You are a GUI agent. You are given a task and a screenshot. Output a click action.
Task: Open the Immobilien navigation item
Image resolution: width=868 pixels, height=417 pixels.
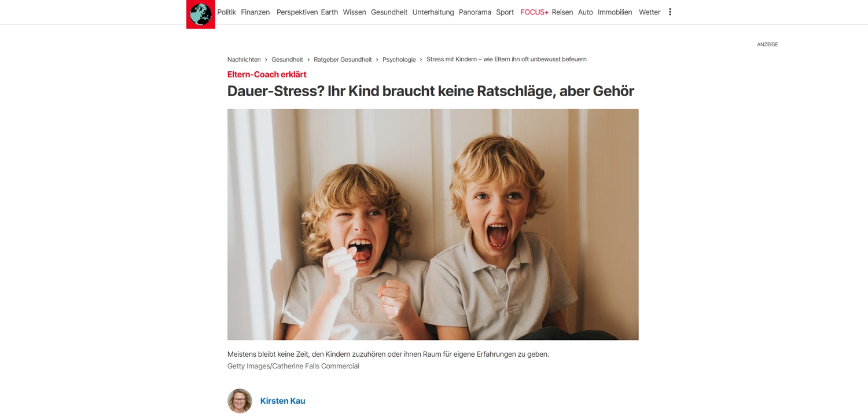coord(615,12)
